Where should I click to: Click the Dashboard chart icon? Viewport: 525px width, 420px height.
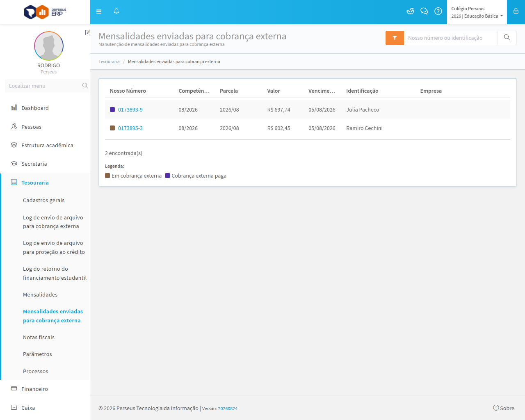pos(14,108)
